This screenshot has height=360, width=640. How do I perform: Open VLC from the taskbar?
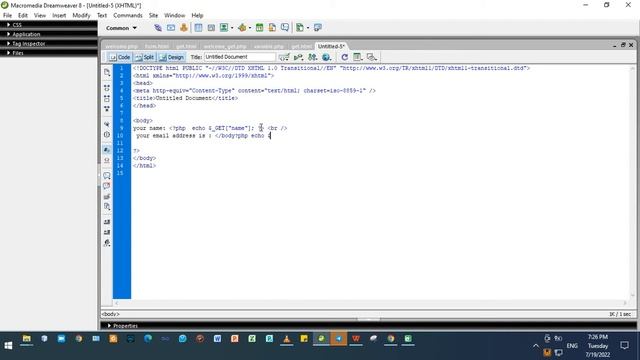pyautogui.click(x=287, y=339)
